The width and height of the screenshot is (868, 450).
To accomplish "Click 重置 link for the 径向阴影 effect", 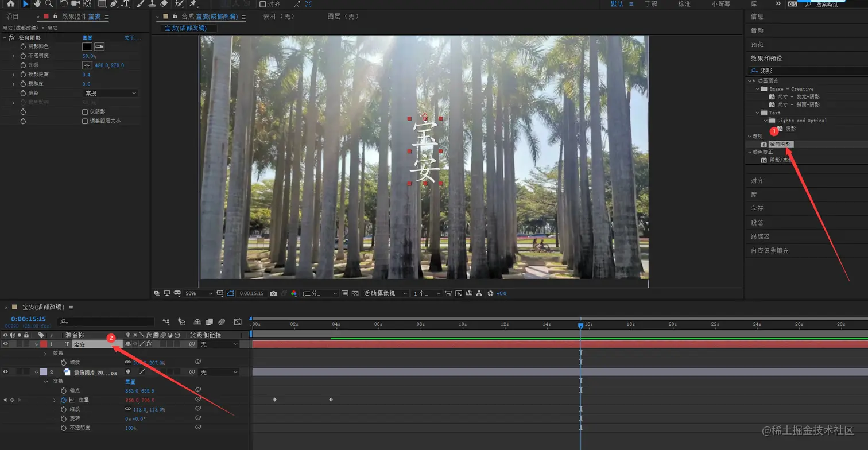I will [87, 38].
